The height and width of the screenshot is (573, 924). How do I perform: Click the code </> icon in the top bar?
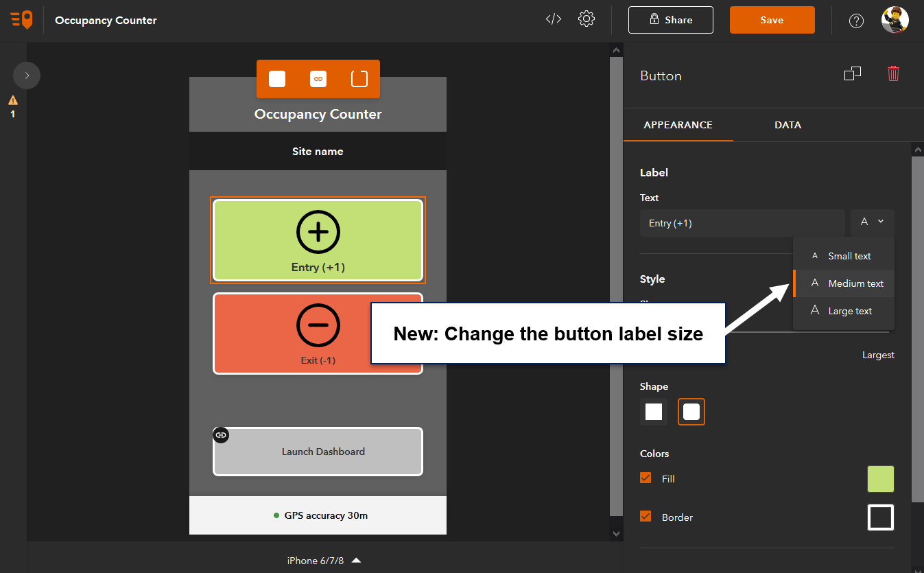[x=553, y=19]
